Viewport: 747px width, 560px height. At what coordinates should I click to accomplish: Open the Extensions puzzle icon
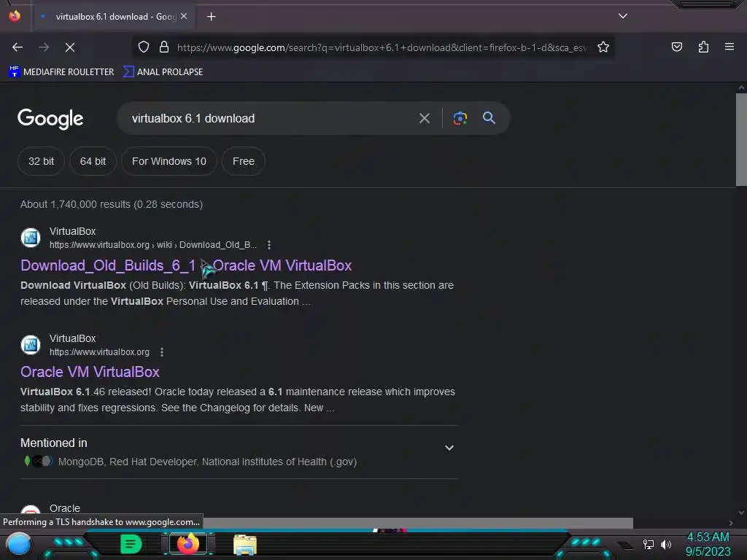click(703, 47)
